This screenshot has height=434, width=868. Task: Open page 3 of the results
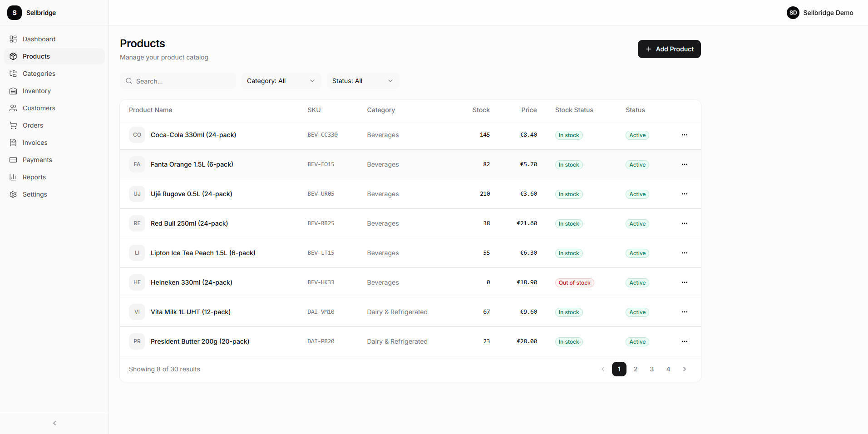click(651, 369)
